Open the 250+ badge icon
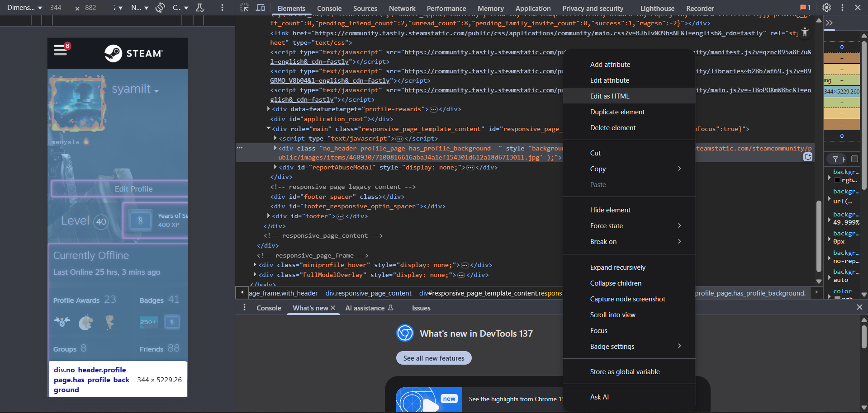868x413 pixels. click(148, 322)
